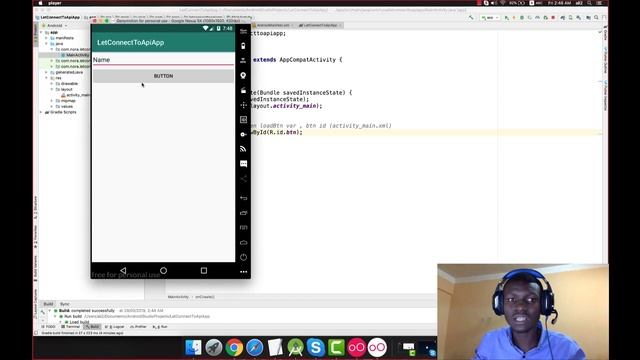The width and height of the screenshot is (640, 360).
Task: Expand the drawable folder
Action: [52, 84]
